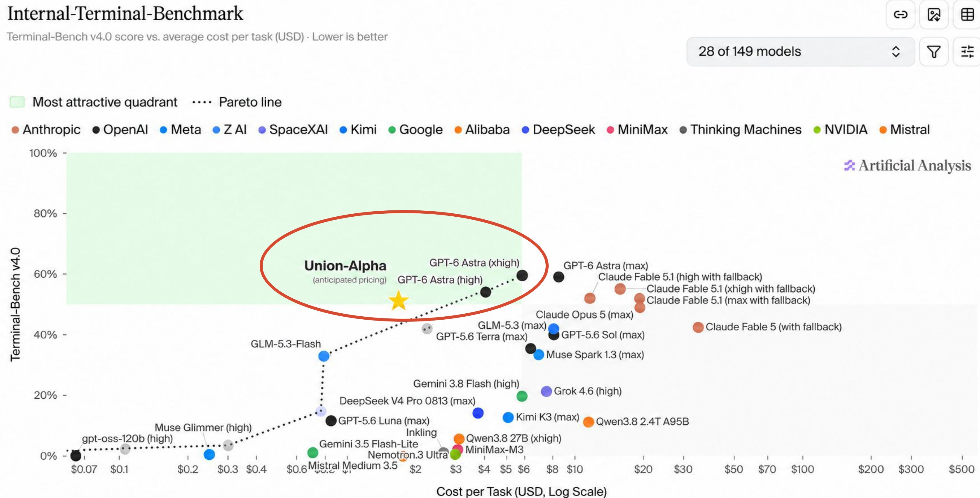Open the 28 of 149 models dropdown

801,51
